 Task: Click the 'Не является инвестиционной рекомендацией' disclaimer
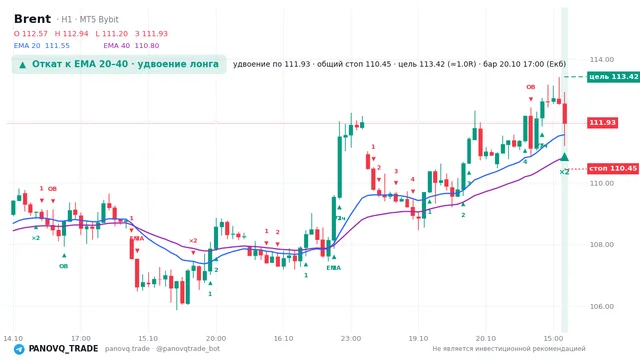509,349
